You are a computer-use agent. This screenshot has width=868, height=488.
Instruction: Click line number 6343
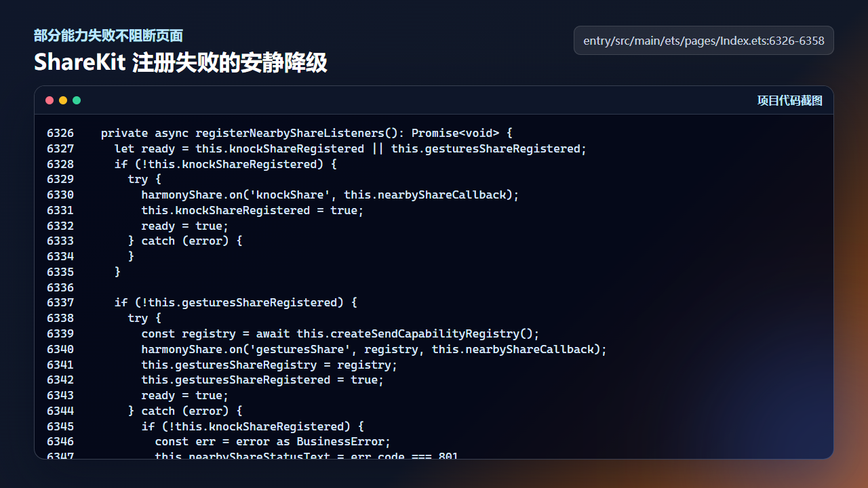[x=60, y=395]
